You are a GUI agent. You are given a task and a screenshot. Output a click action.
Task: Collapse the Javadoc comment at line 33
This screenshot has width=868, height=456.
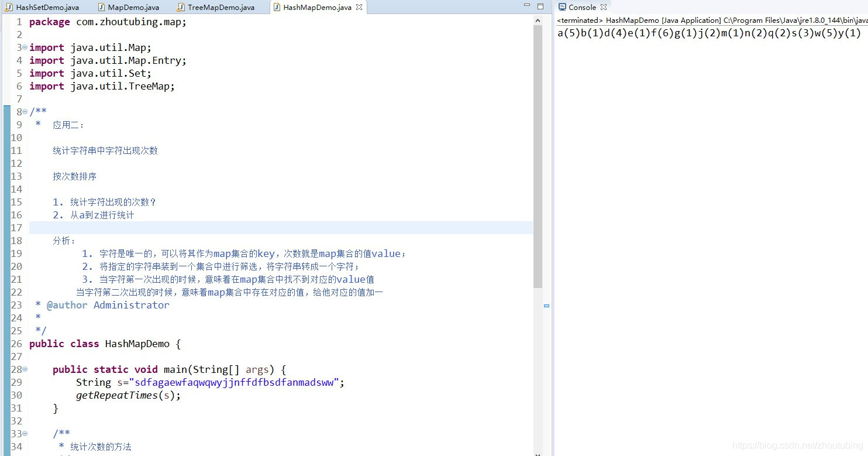[x=25, y=434]
